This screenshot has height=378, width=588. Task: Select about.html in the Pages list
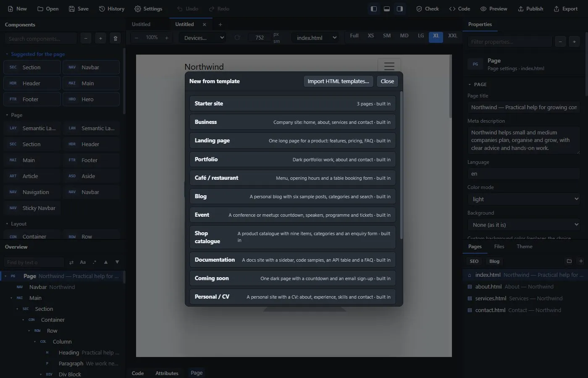[x=525, y=286]
